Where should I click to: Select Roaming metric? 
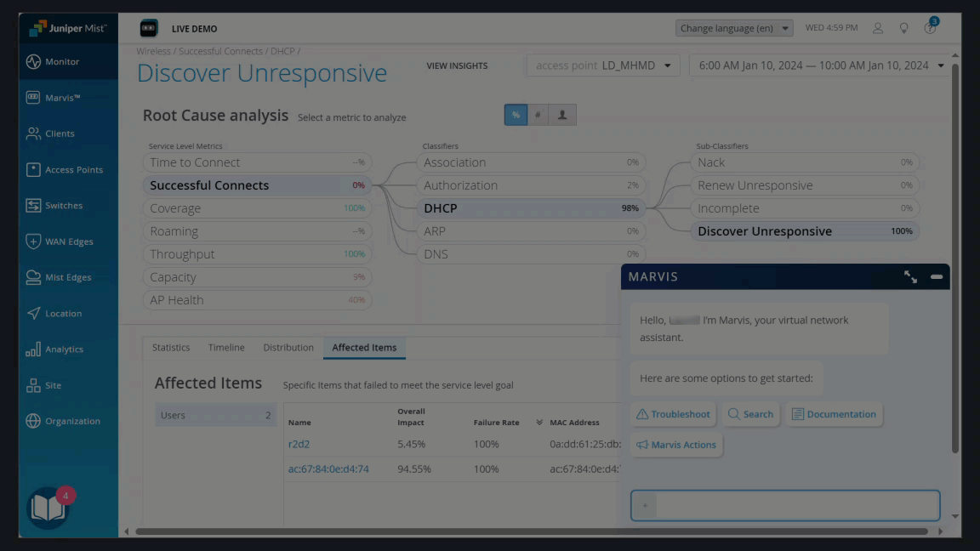[x=257, y=231]
